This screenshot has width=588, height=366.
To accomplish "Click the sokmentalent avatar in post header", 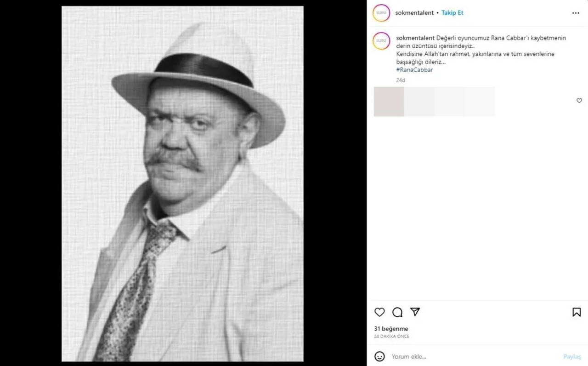I will coord(381,13).
